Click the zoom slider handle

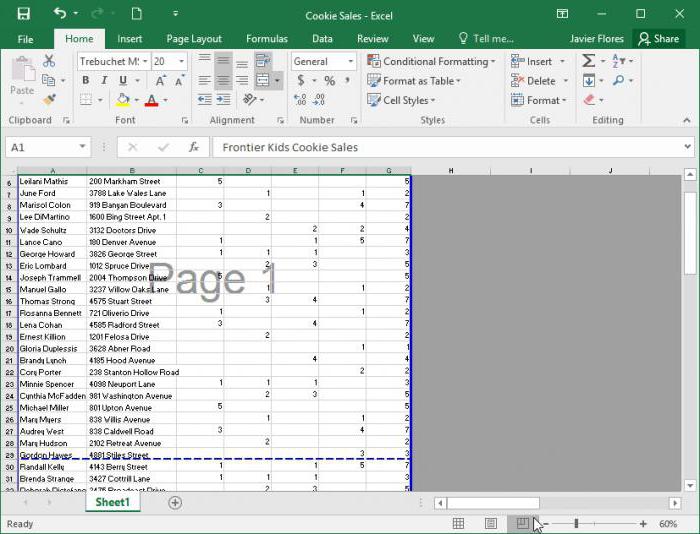pos(576,523)
